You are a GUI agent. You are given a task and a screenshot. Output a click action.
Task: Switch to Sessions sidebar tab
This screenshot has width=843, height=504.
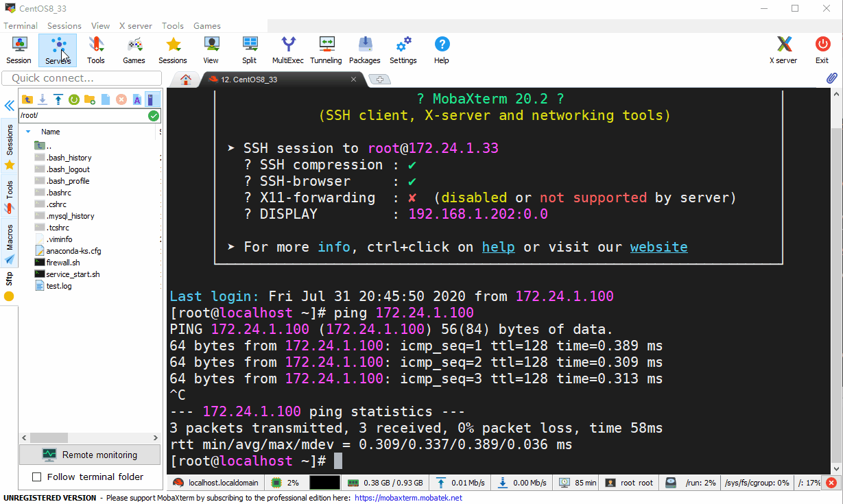pyautogui.click(x=10, y=145)
